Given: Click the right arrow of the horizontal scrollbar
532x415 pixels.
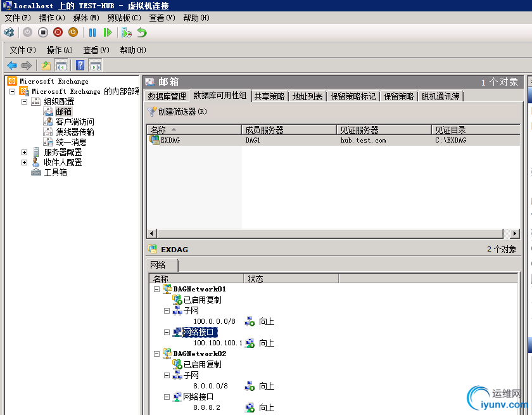Looking at the screenshot, I should pos(515,233).
